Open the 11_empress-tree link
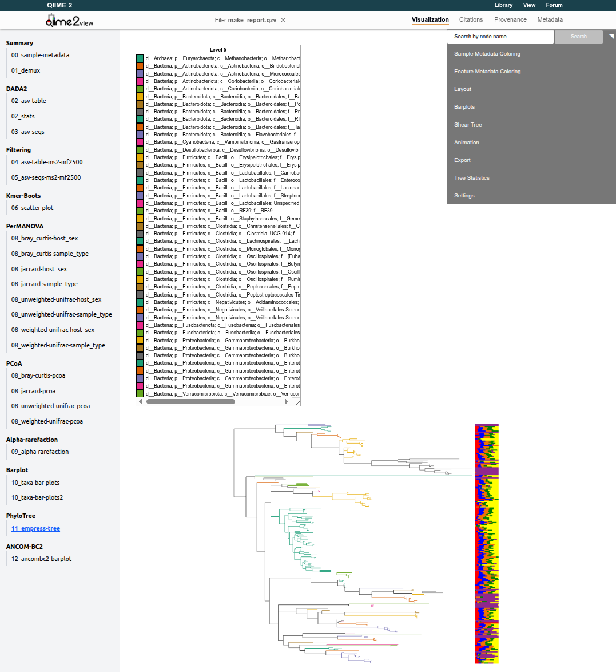This screenshot has width=616, height=672. (35, 529)
